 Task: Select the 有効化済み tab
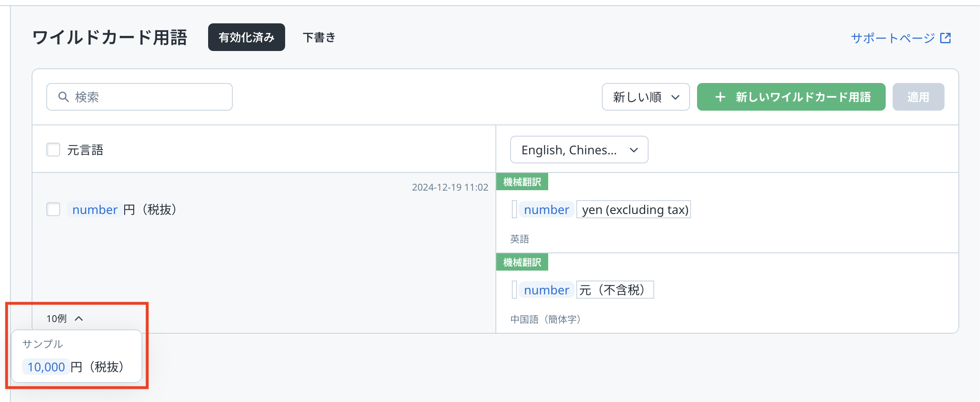(x=246, y=38)
